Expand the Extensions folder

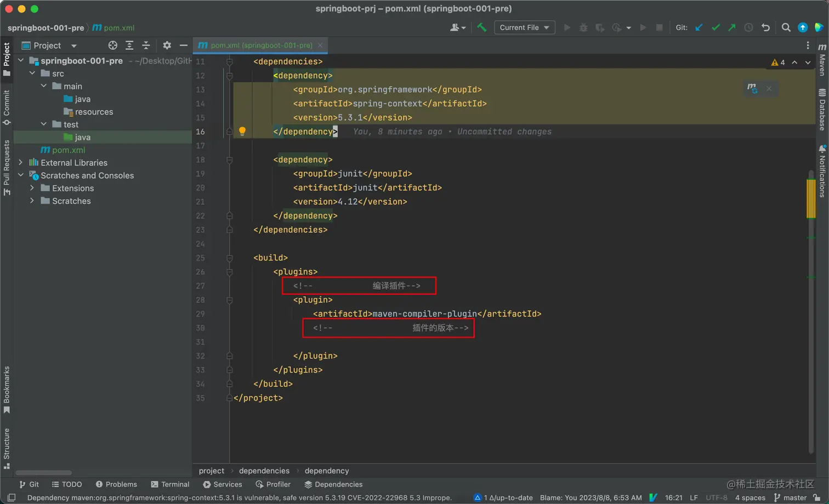click(x=32, y=188)
